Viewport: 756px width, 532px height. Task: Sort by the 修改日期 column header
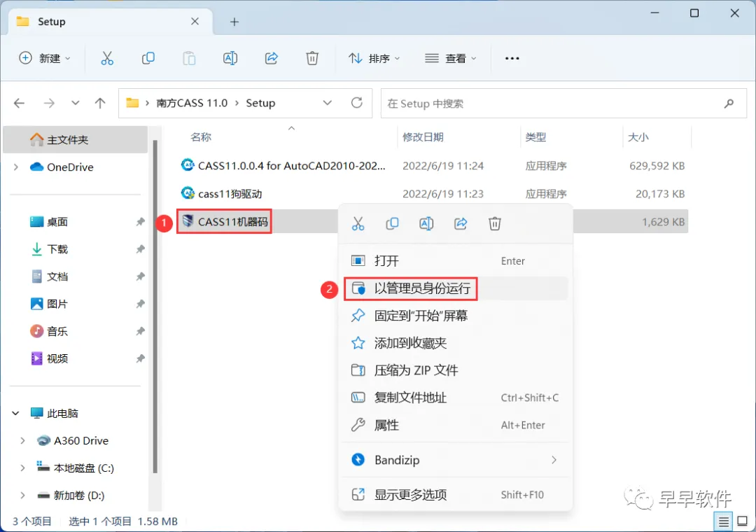click(x=423, y=137)
